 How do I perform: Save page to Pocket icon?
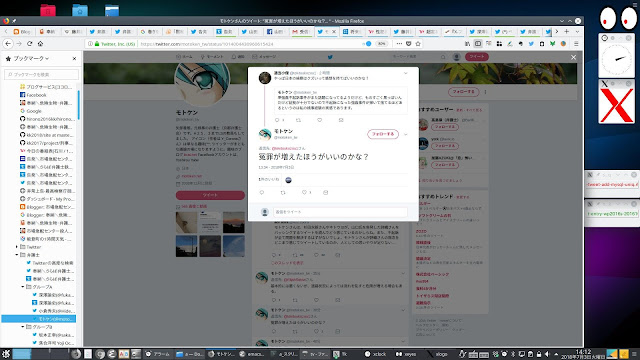coord(409,44)
